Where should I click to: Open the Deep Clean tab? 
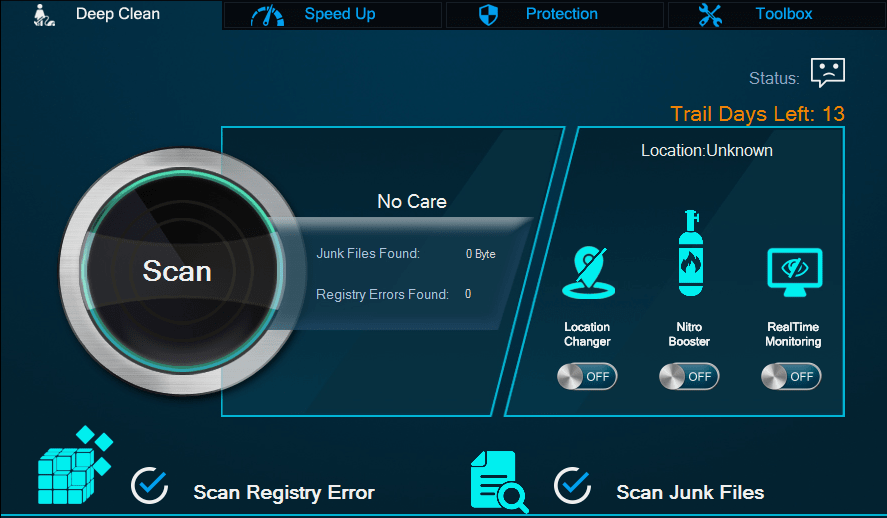point(111,14)
